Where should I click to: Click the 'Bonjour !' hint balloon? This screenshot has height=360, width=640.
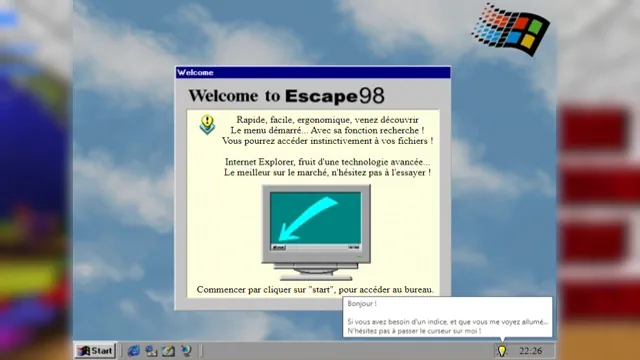coord(447,317)
